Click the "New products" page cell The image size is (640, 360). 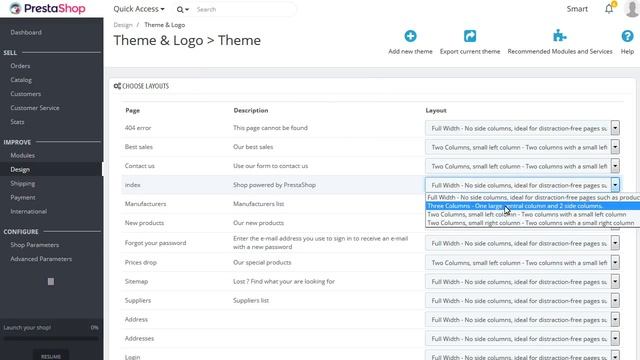click(x=144, y=223)
